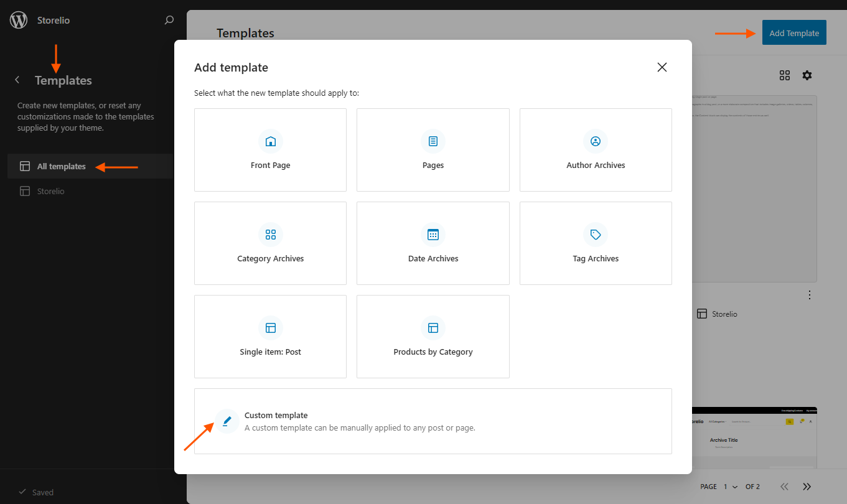Click the Templates page heading
Image resolution: width=847 pixels, height=504 pixels.
[x=245, y=33]
